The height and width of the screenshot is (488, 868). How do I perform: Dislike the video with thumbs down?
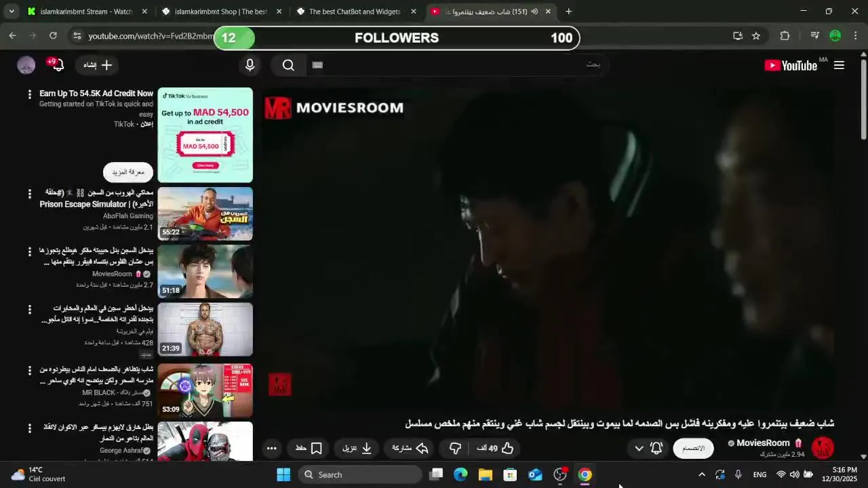[455, 448]
